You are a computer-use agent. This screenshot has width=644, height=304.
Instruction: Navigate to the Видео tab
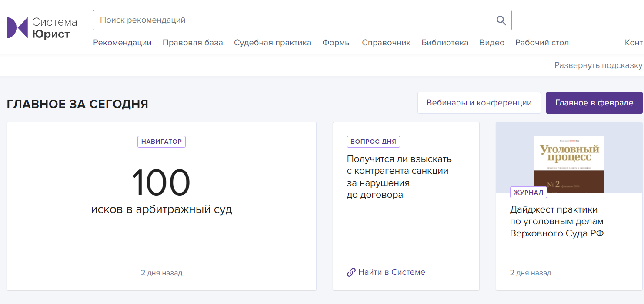tap(492, 43)
